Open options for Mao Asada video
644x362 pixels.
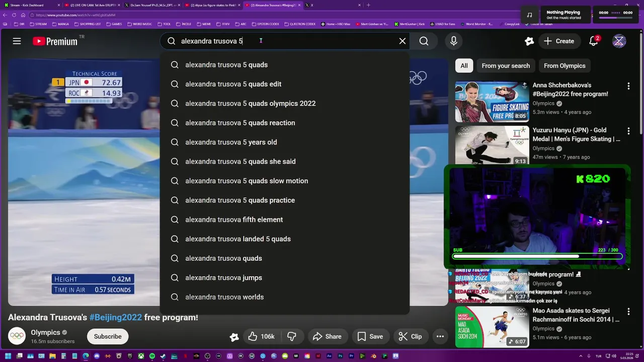point(628,311)
